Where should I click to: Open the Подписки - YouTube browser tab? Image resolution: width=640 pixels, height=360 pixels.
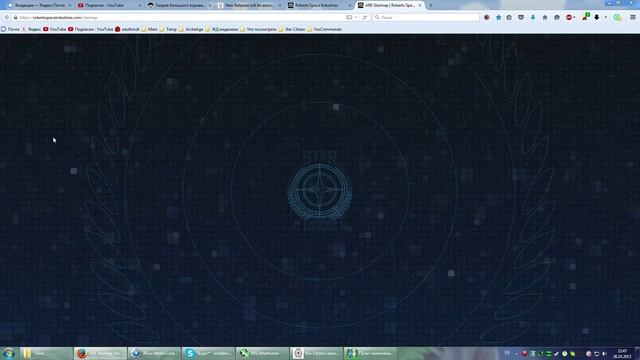pyautogui.click(x=109, y=5)
